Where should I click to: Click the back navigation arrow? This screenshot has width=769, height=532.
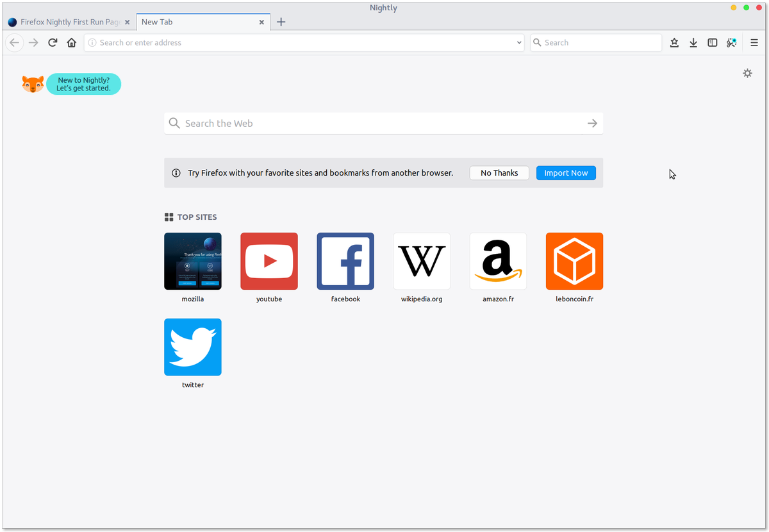click(14, 42)
